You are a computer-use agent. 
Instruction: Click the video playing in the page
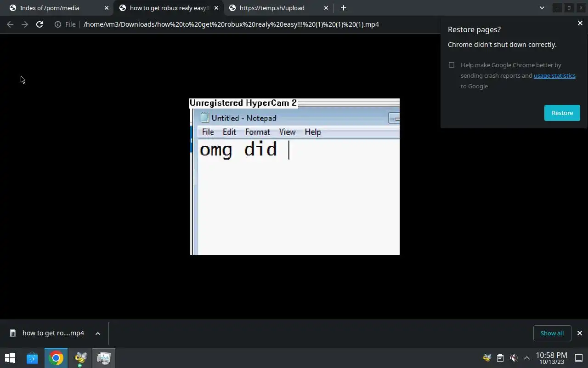click(x=294, y=177)
